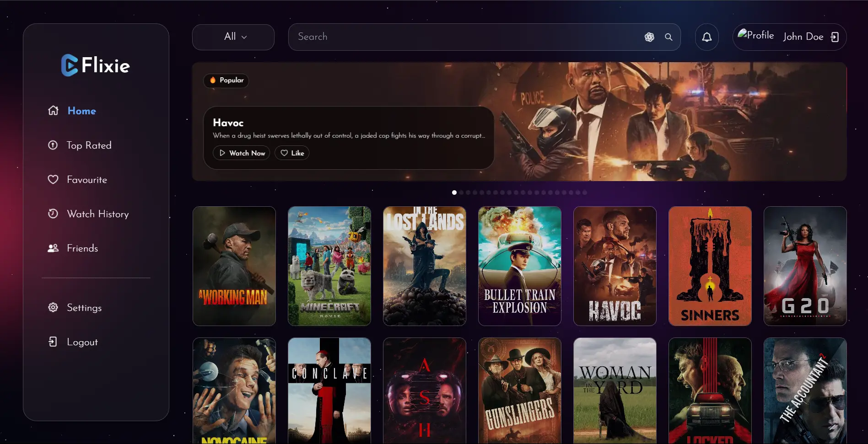
Task: Click the Flixie logo
Action: tap(96, 65)
